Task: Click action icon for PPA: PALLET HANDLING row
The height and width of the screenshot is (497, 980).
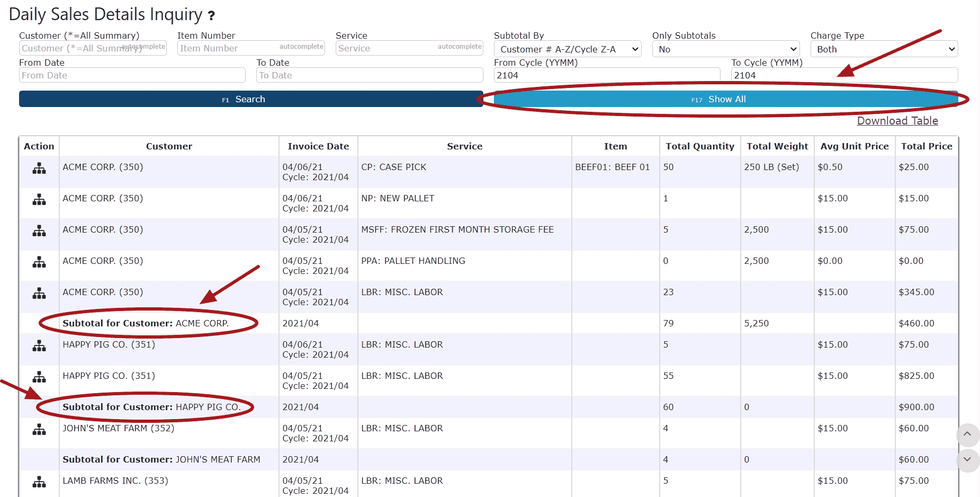Action: [x=39, y=262]
